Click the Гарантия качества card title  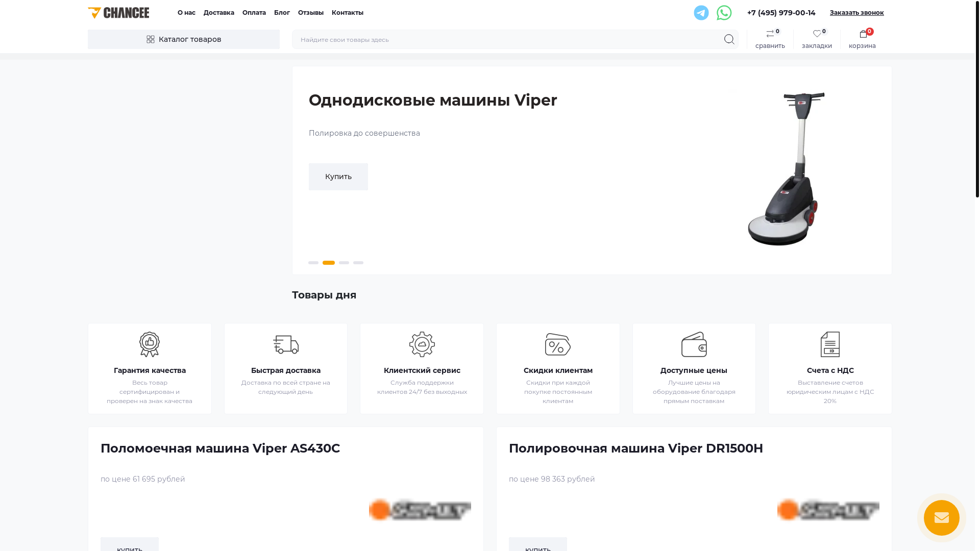[x=150, y=370]
